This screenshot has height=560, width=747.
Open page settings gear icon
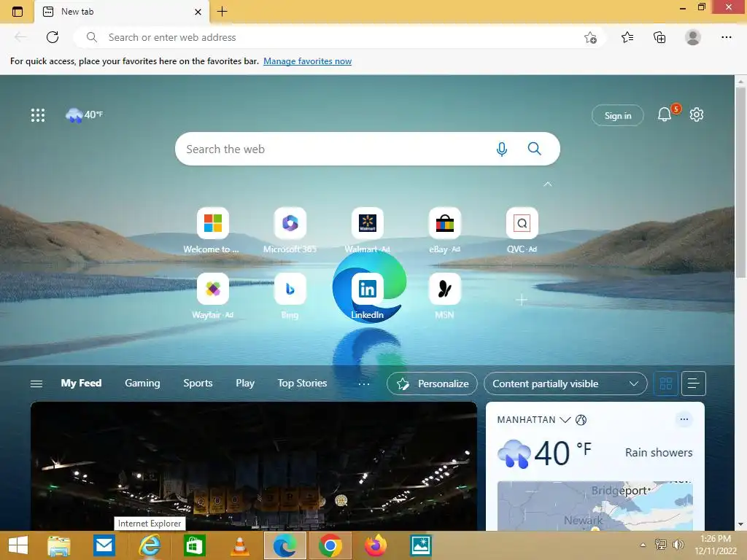point(697,114)
